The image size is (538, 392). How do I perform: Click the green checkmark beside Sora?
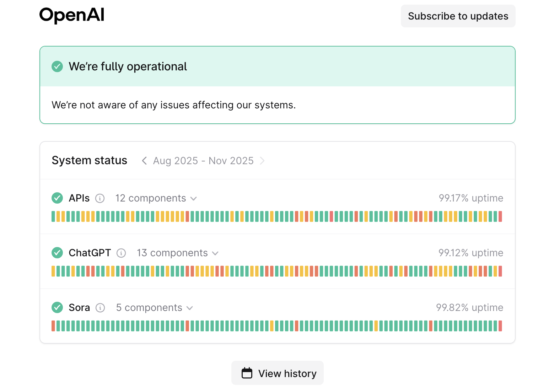(x=57, y=308)
